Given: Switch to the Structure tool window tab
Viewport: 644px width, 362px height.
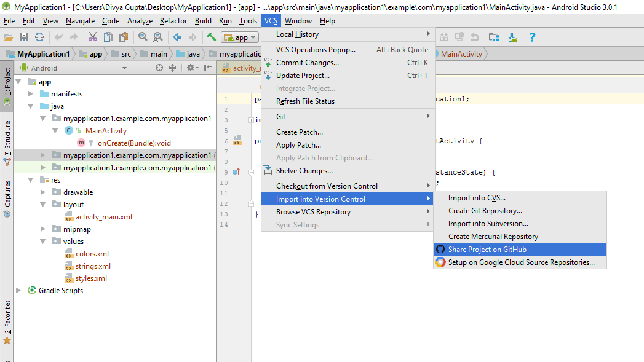Looking at the screenshot, I should coord(7,143).
